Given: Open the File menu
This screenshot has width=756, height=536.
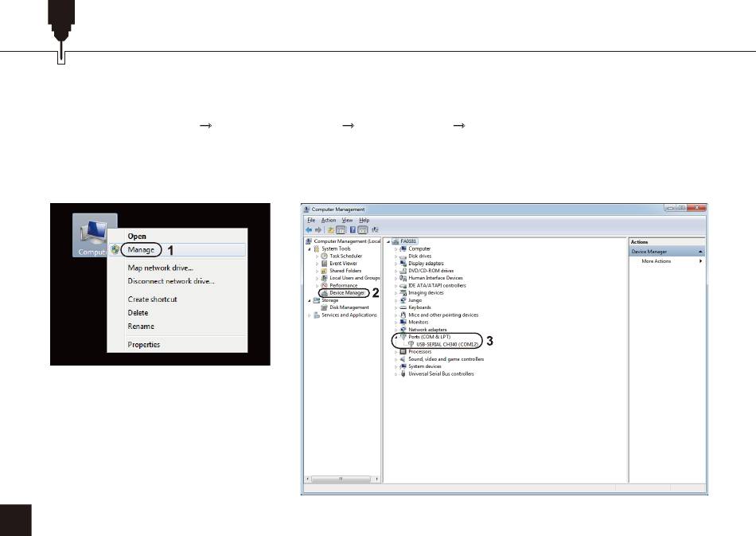Looking at the screenshot, I should (311, 220).
